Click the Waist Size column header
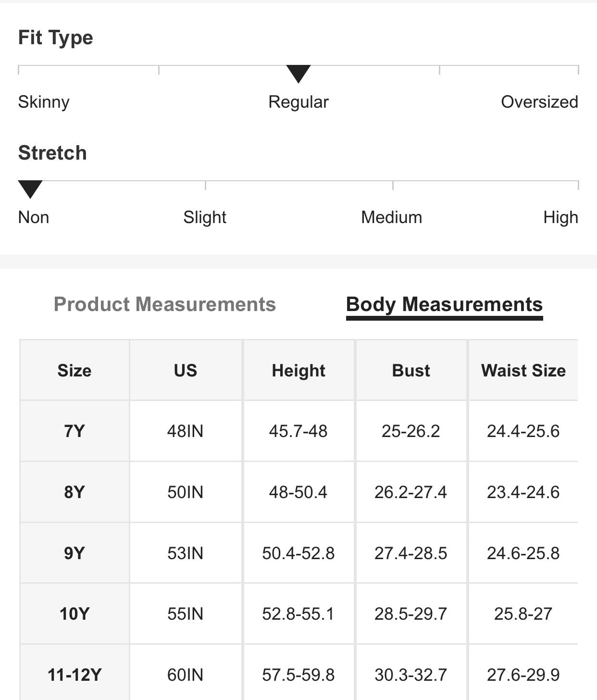 523,371
